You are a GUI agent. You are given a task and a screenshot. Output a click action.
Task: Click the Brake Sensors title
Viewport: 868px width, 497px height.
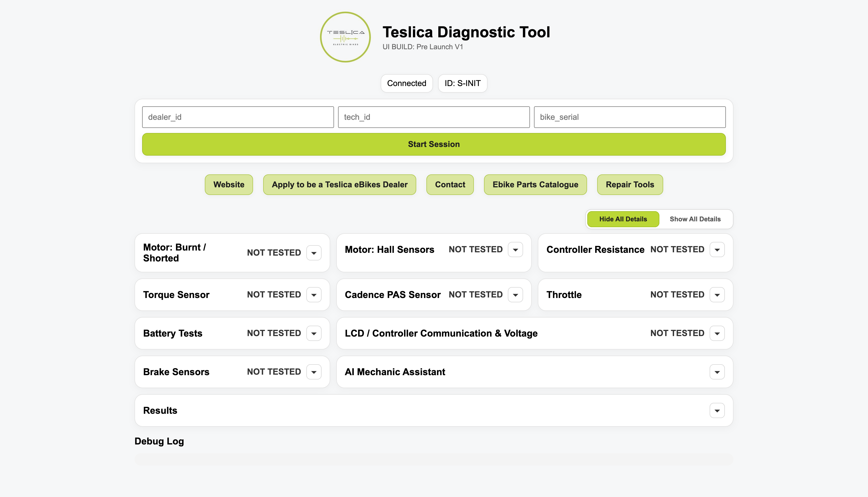point(176,372)
